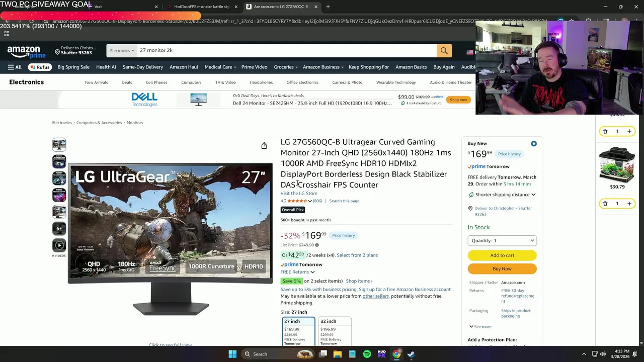Viewport: 644px width, 362px height.
Task: Play the product video thumbnail
Action: (59, 245)
